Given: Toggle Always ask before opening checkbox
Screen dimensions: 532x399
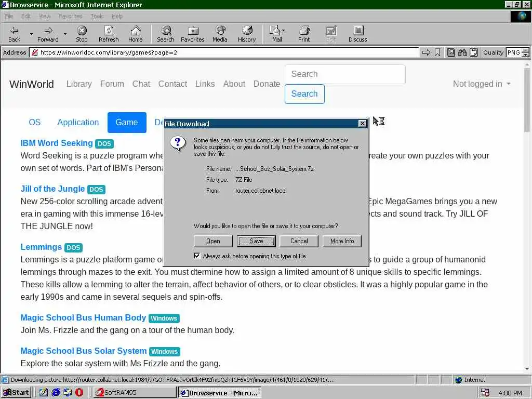Looking at the screenshot, I should (x=197, y=256).
